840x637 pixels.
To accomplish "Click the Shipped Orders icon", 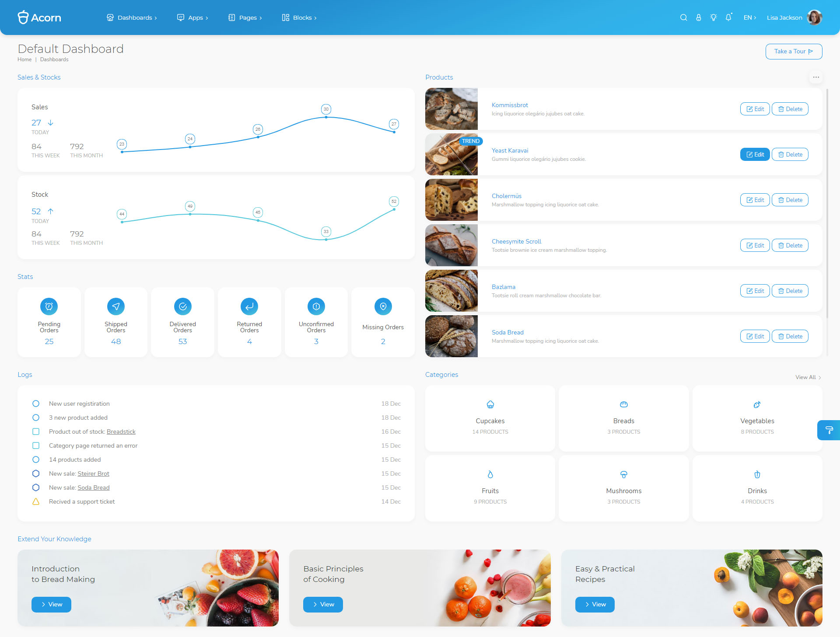I will tap(115, 306).
